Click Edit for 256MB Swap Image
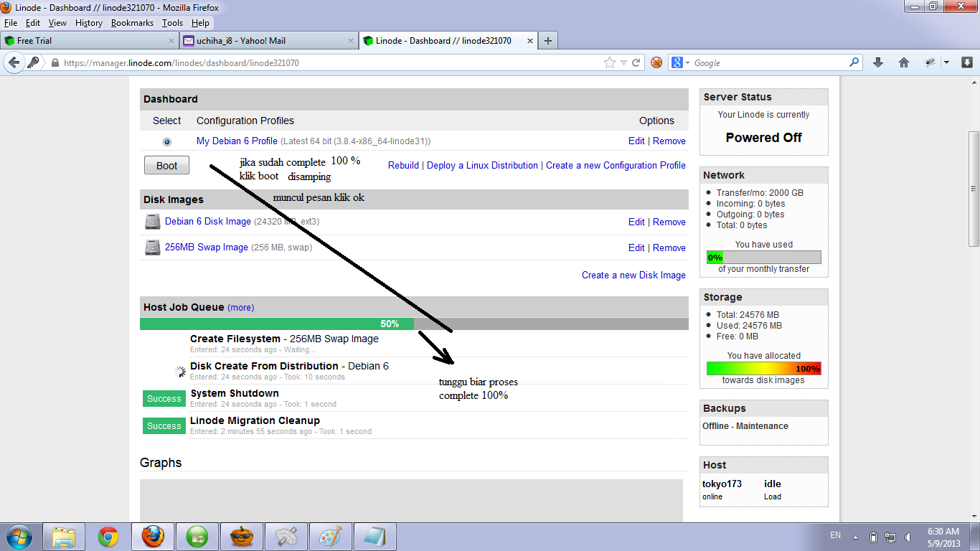Image resolution: width=980 pixels, height=551 pixels. coord(636,248)
